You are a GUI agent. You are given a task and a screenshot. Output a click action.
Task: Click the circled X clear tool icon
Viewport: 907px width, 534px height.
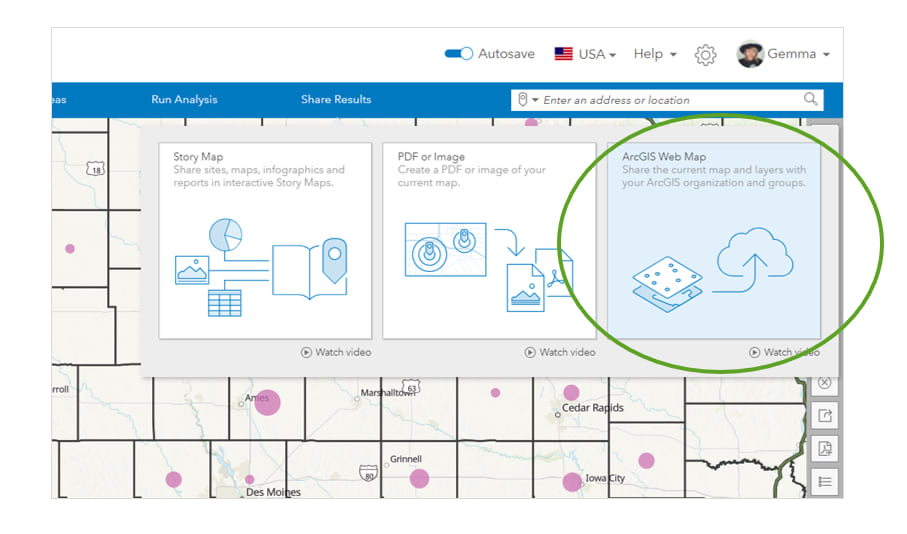click(825, 383)
